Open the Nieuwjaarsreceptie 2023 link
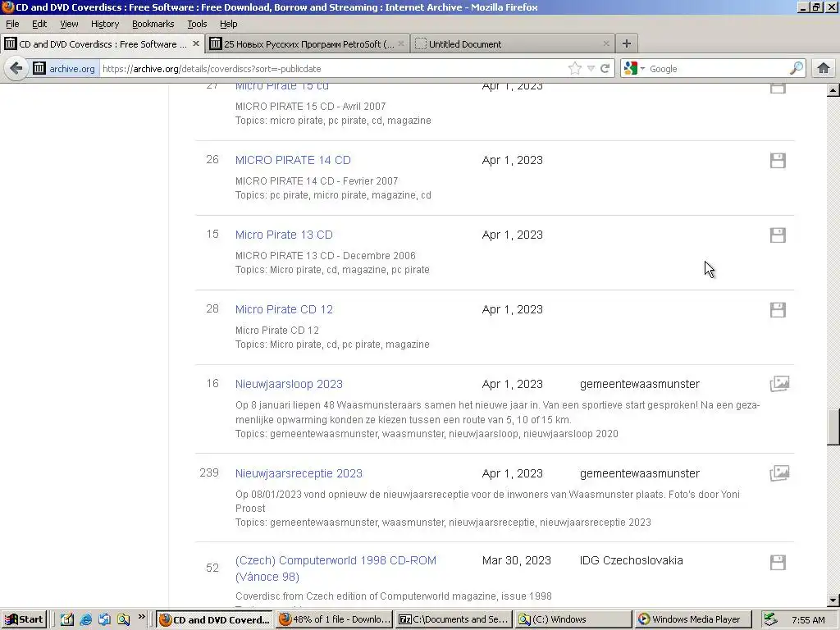 pos(299,473)
